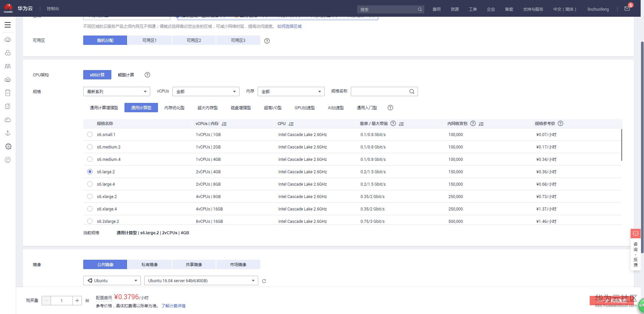Select the s6.small.1 radio button
The width and height of the screenshot is (644, 314).
pos(90,134)
